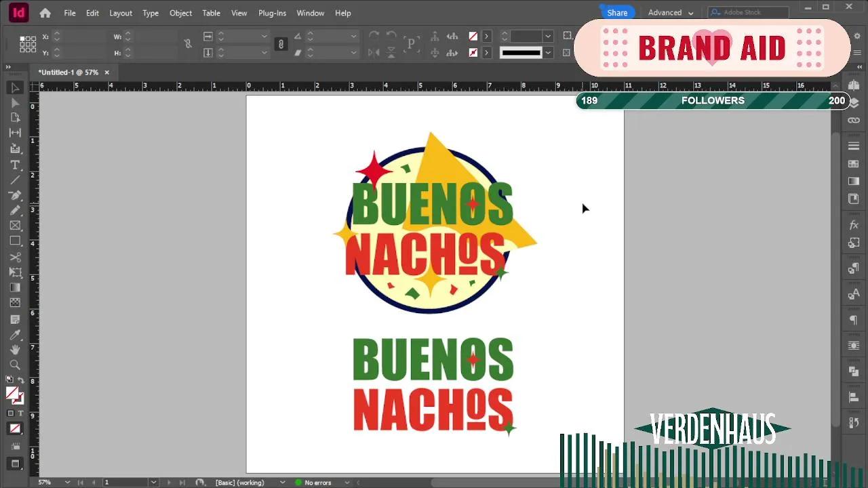868x488 pixels.
Task: Click the Share button
Action: point(617,13)
